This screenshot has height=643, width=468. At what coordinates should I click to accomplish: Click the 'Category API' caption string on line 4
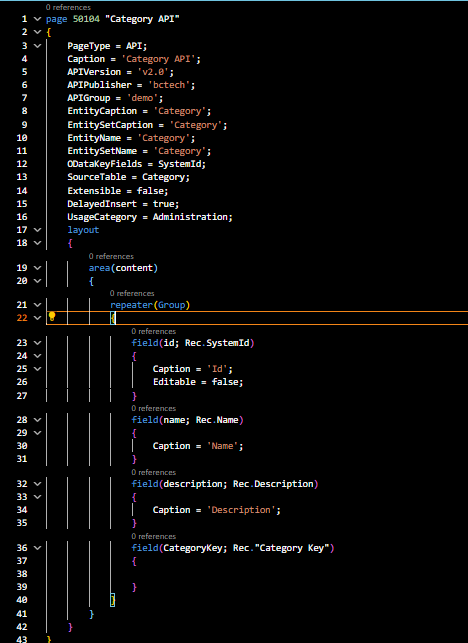tap(158, 59)
